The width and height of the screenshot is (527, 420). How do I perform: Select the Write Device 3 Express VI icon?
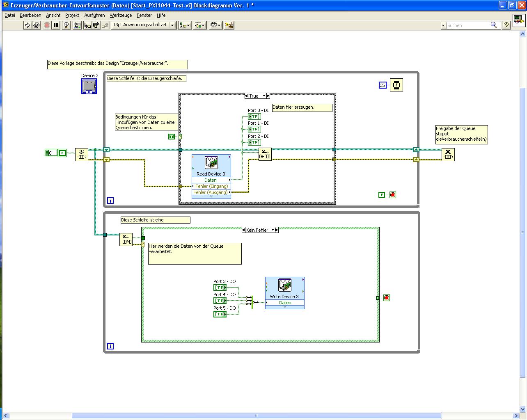pyautogui.click(x=285, y=285)
